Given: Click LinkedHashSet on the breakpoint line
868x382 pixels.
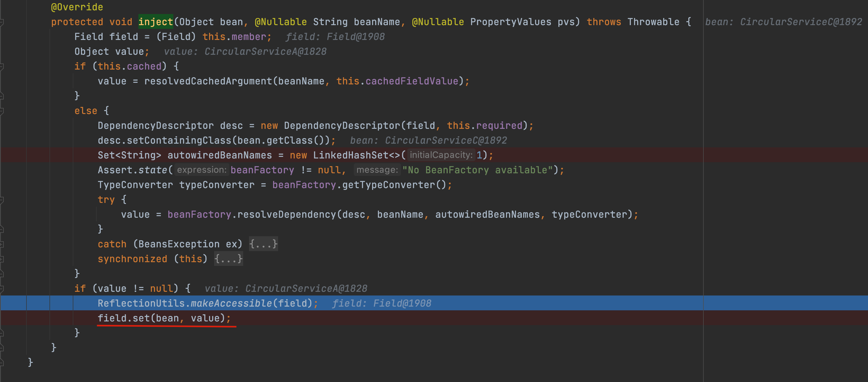Looking at the screenshot, I should (x=351, y=155).
